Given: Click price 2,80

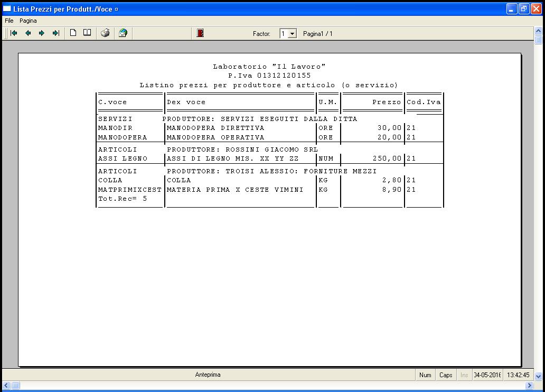Looking at the screenshot, I should pos(392,180).
